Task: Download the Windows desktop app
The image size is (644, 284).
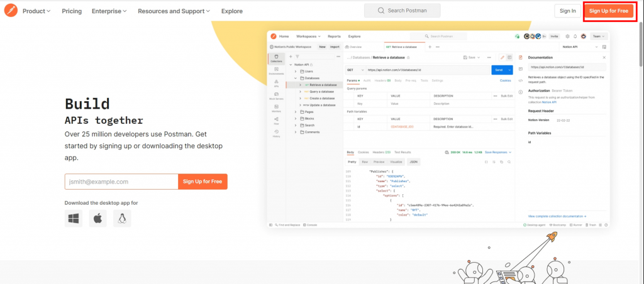Action: tap(74, 218)
